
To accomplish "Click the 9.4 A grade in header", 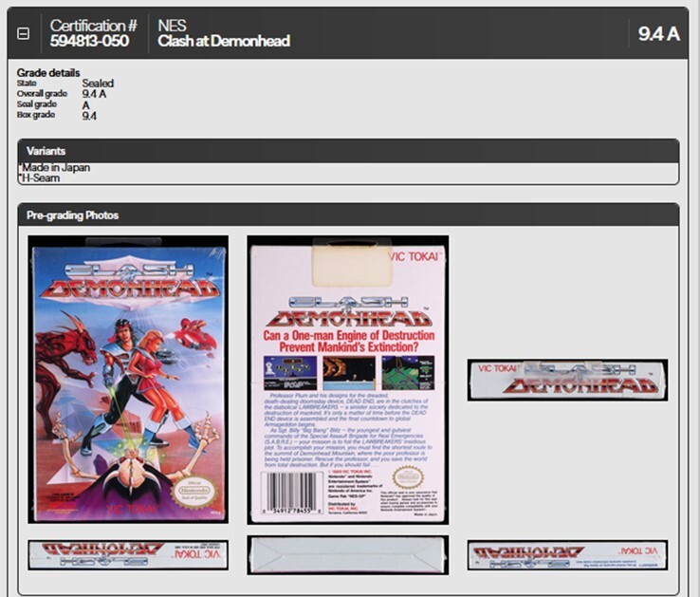I will [x=658, y=34].
